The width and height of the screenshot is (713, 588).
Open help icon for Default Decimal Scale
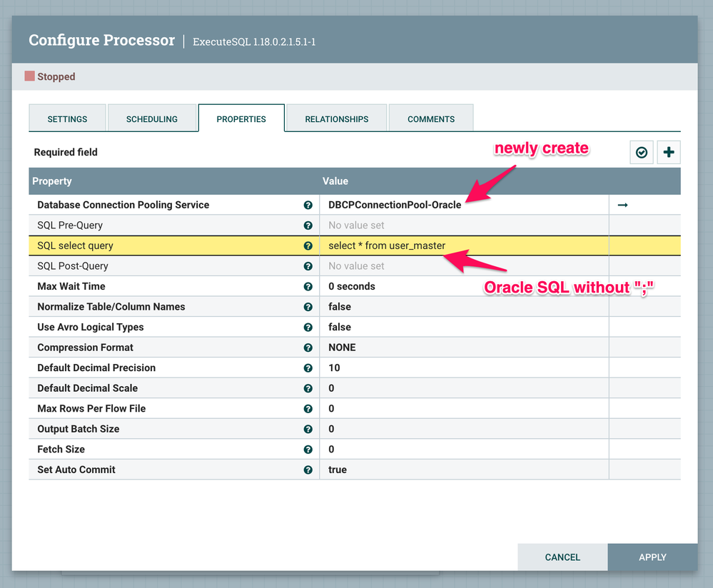308,388
